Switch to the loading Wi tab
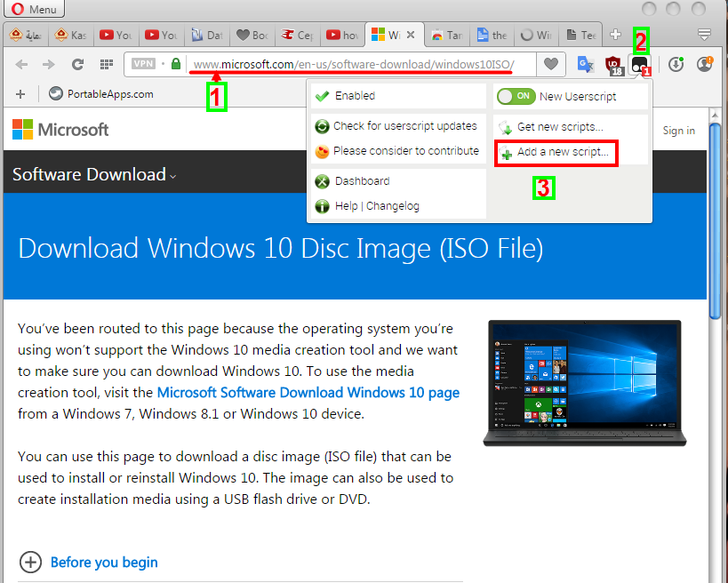728x583 pixels. pos(537,35)
